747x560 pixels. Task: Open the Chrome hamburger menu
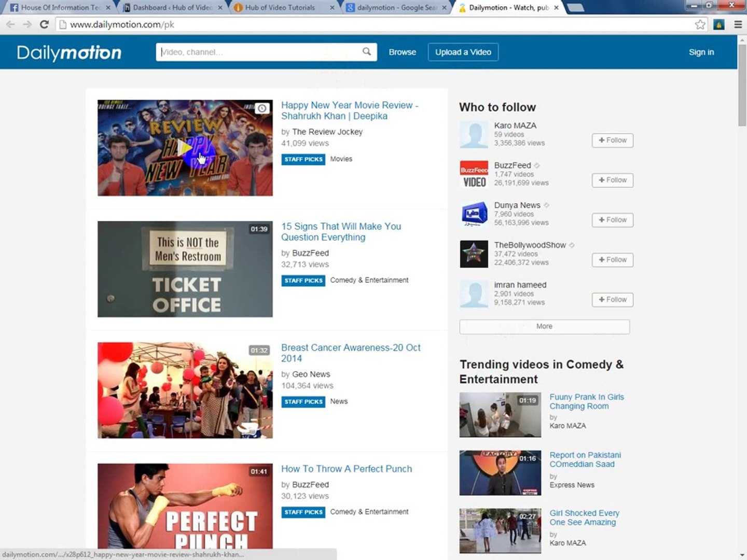(738, 24)
